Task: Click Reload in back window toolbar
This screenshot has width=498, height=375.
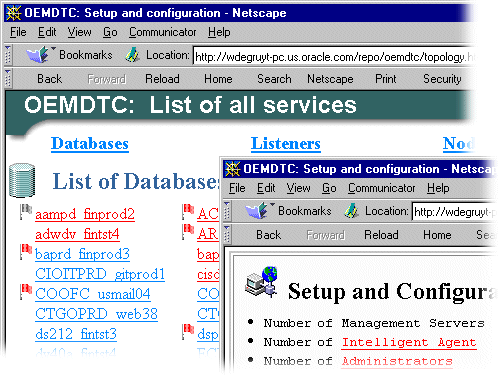Action: tap(162, 79)
